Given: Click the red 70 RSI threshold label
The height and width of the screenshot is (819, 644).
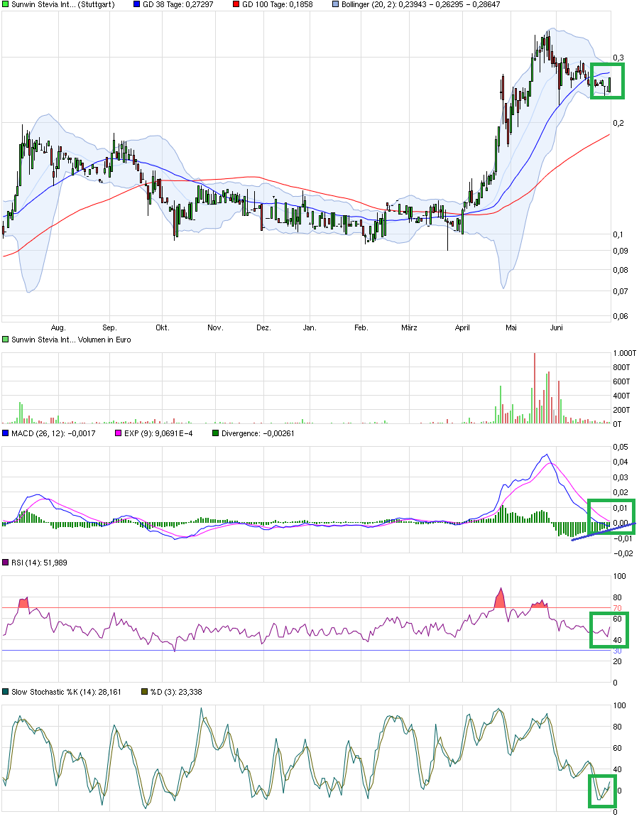Looking at the screenshot, I should point(617,608).
